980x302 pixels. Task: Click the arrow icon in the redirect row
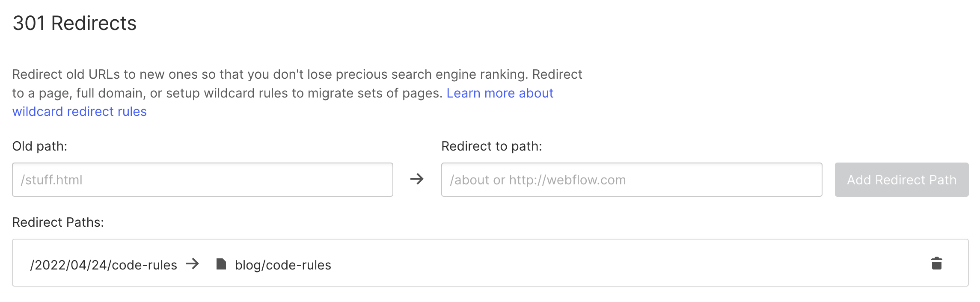[x=193, y=264]
